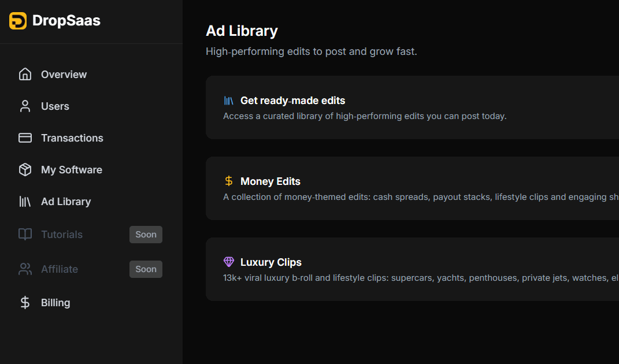Click the Soon badge next to Tutorials
Viewport: 619px width, 364px height.
coord(146,235)
